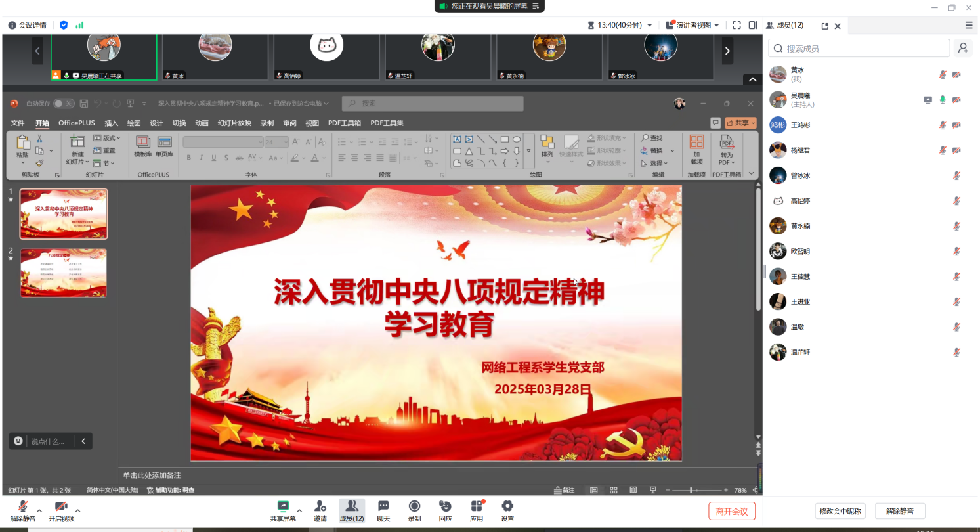Click the 共享屏幕 share screen icon
The image size is (980, 532).
pos(283,506)
